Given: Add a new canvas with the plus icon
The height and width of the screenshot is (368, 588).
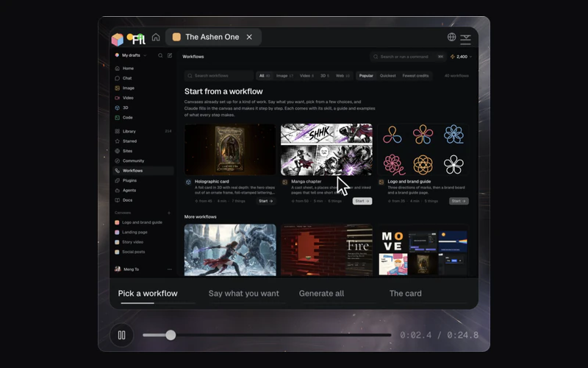Looking at the screenshot, I should (x=169, y=213).
